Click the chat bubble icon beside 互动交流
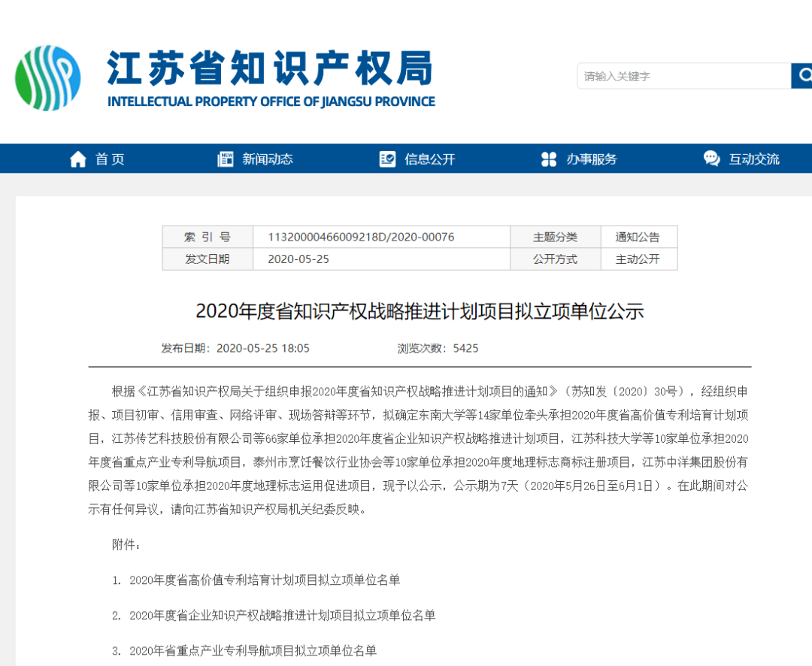The height and width of the screenshot is (666, 812). pyautogui.click(x=711, y=159)
